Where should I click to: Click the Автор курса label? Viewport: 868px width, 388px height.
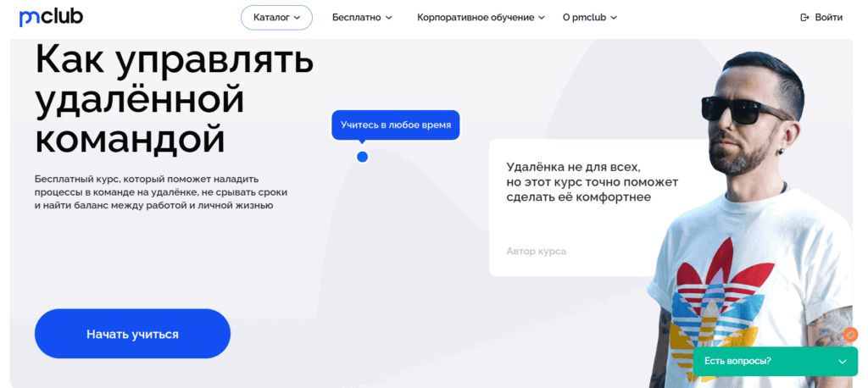(537, 252)
